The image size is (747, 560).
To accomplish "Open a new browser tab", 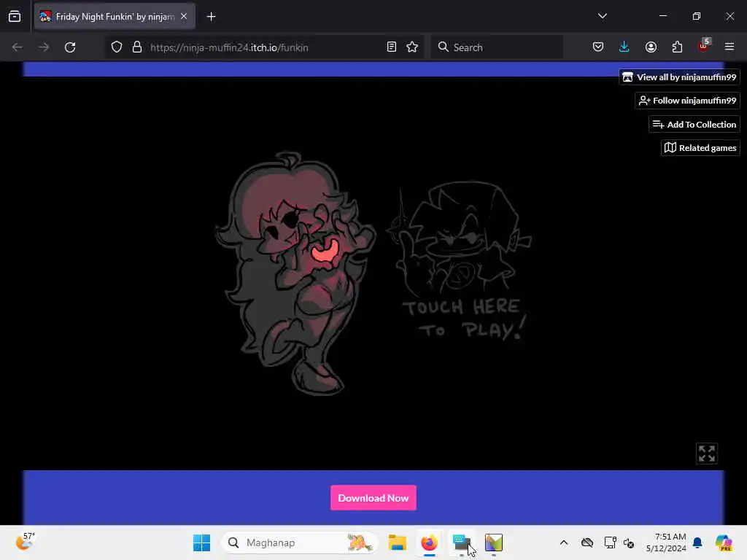I will [211, 17].
